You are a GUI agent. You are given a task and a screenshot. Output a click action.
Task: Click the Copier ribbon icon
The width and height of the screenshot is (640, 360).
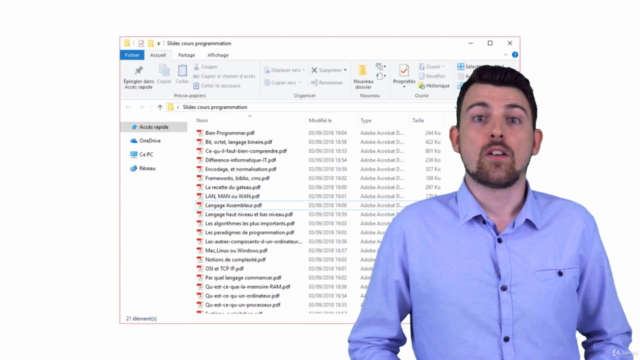coord(164,71)
